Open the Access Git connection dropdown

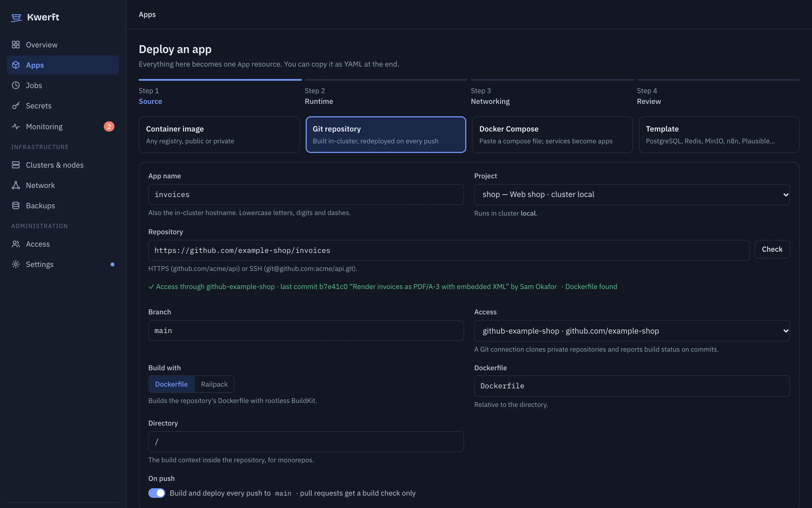(x=632, y=331)
